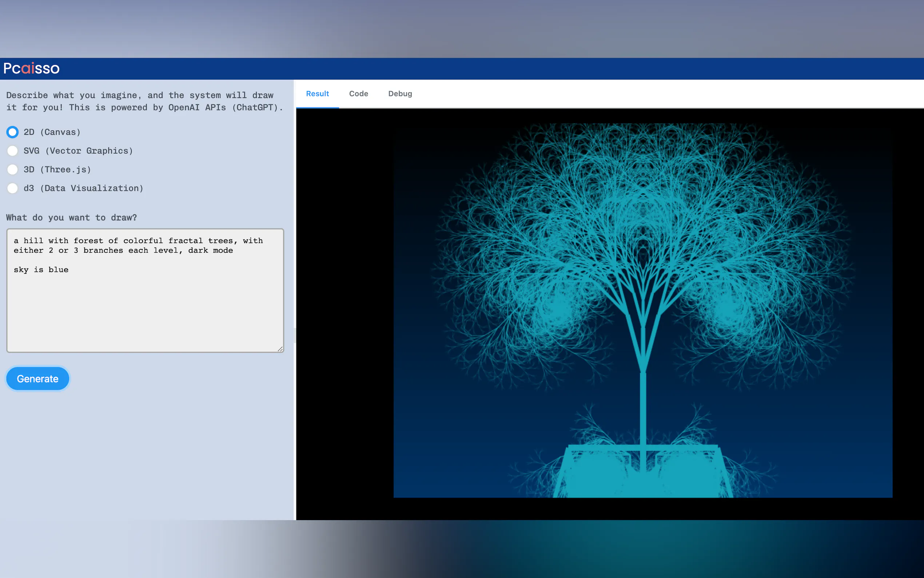The height and width of the screenshot is (578, 924).
Task: Focus the drawing prompt text area
Action: 145,306
